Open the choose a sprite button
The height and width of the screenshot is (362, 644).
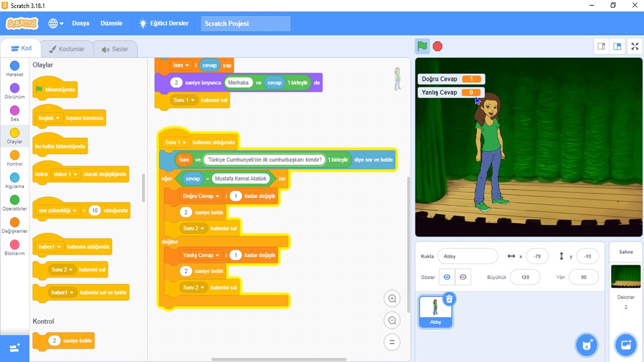pos(587,345)
